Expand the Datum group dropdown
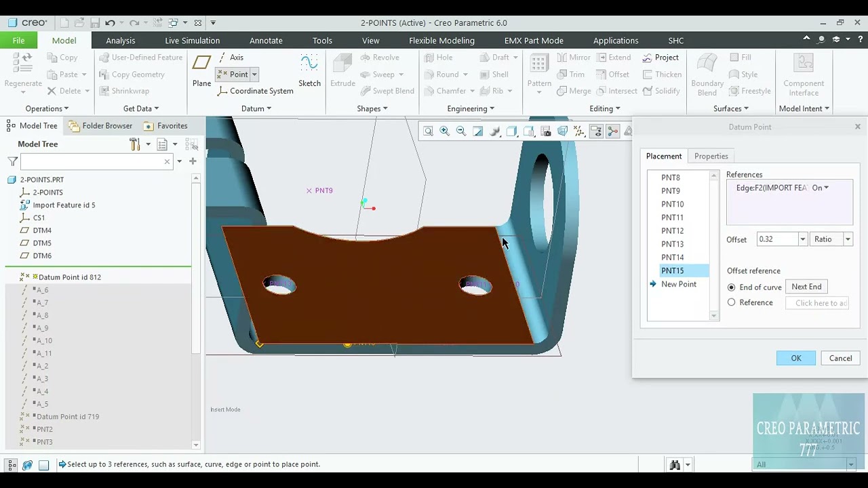This screenshot has height=488, width=868. pos(256,108)
